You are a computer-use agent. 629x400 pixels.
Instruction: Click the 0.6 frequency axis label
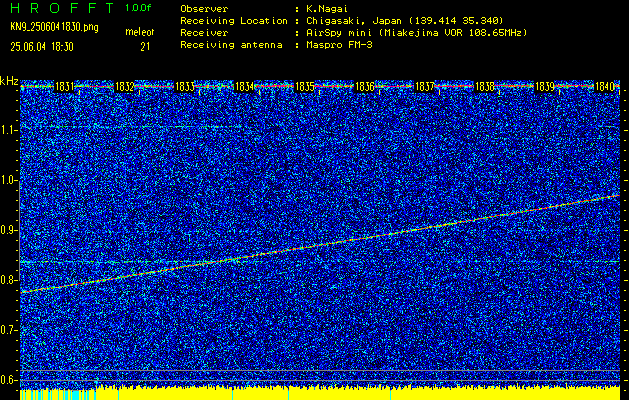tap(8, 380)
